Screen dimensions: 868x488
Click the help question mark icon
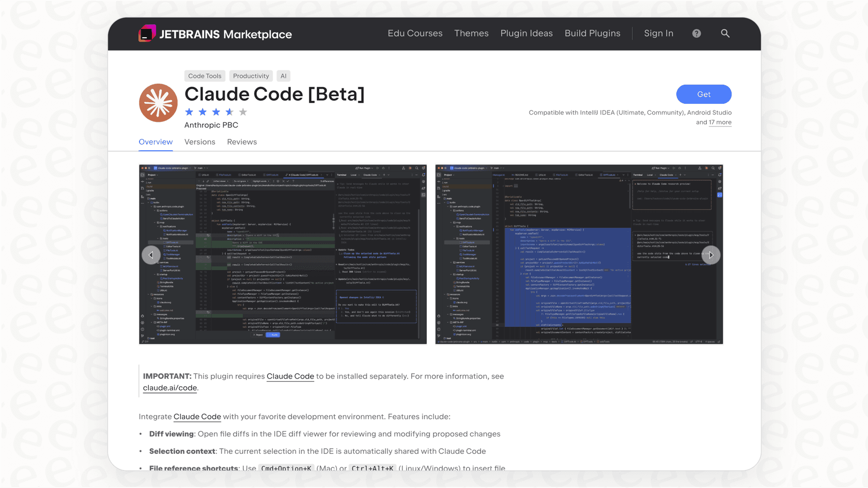point(696,33)
